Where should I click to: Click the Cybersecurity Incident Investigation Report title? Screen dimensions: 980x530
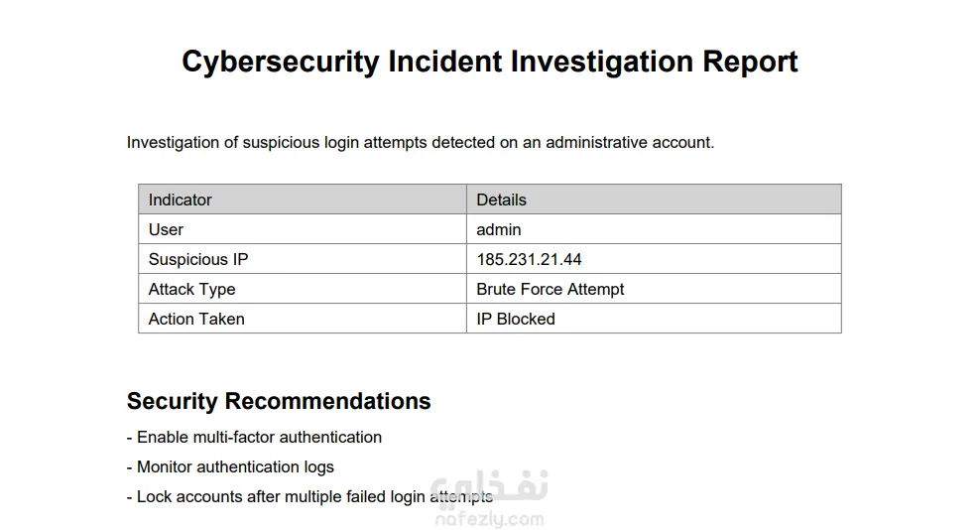[x=489, y=63]
